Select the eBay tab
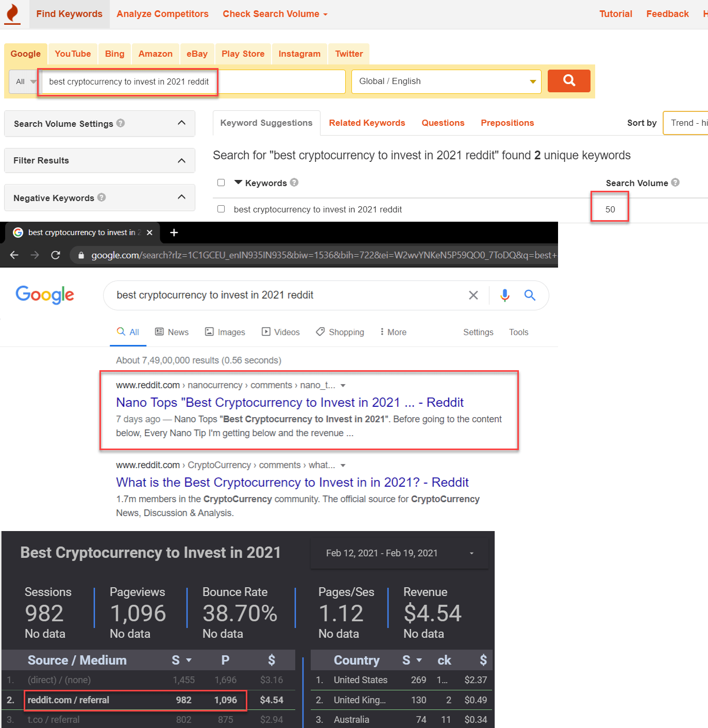Image resolution: width=708 pixels, height=728 pixels. point(197,54)
